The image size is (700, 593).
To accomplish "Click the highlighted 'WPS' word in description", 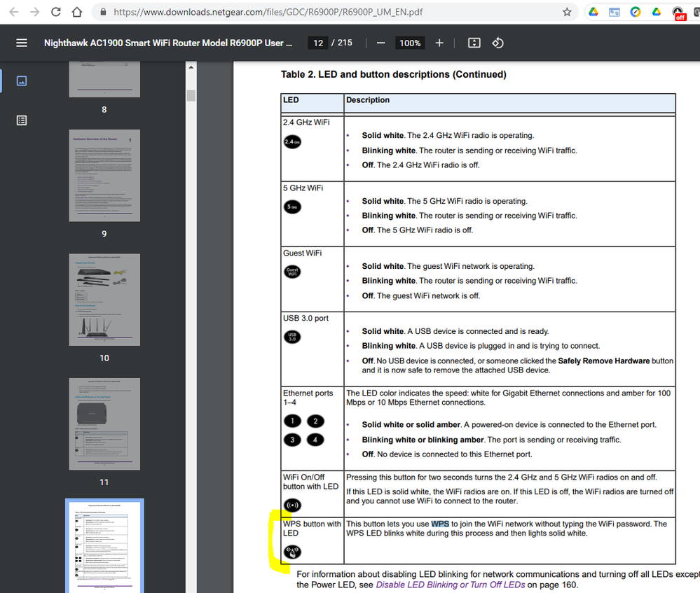I will point(440,524).
